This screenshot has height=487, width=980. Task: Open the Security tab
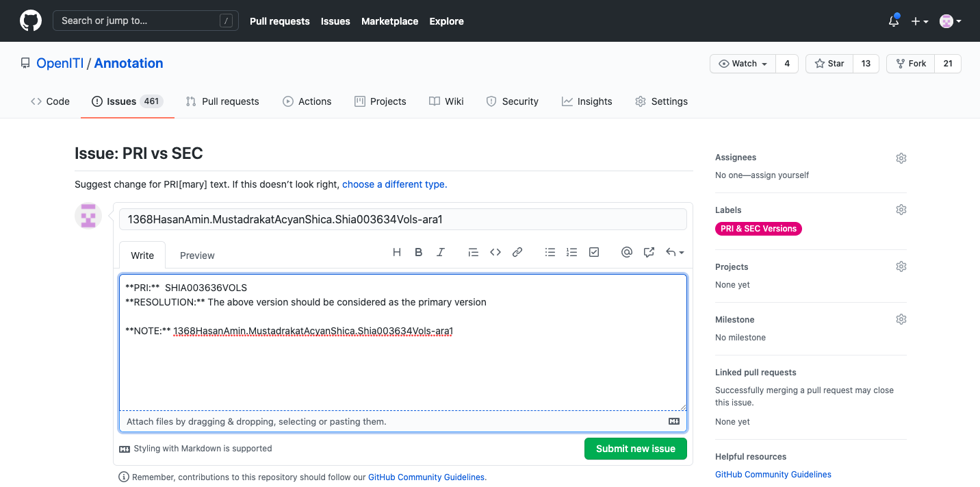[513, 101]
